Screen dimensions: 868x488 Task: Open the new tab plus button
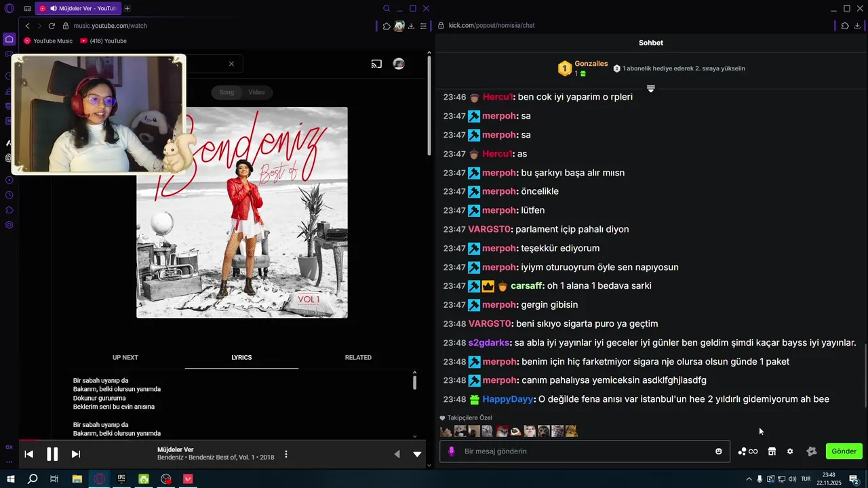[x=127, y=8]
